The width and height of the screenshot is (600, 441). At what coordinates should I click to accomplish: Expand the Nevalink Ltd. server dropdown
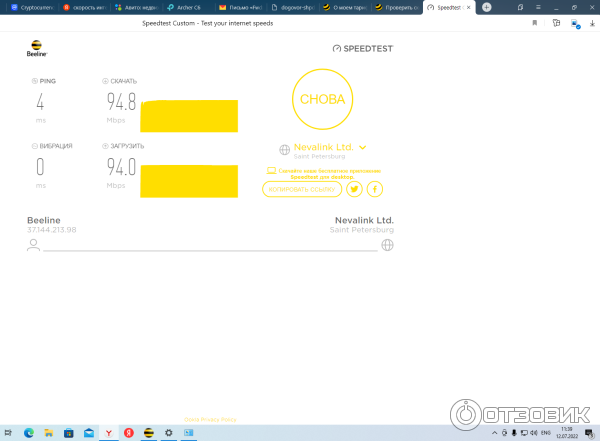click(x=362, y=147)
